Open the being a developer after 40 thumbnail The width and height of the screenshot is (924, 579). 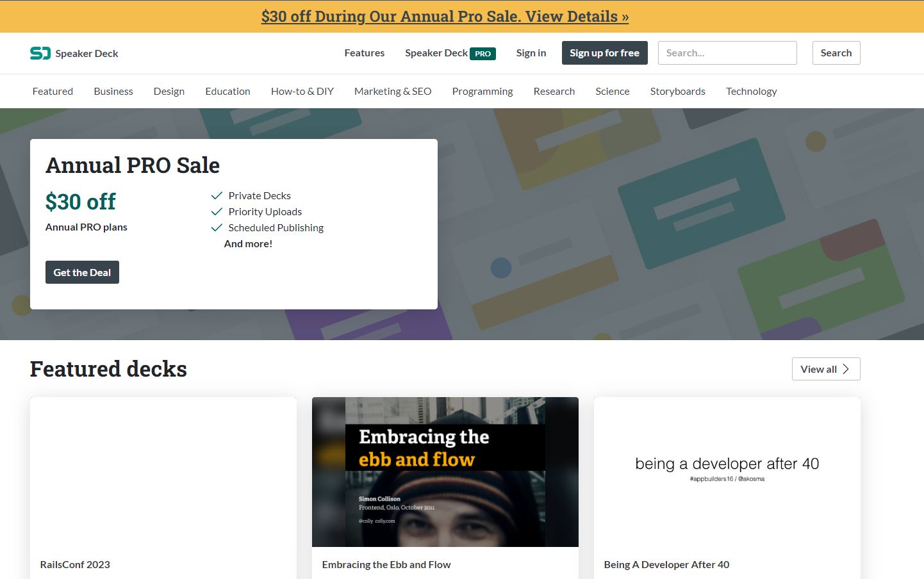point(727,472)
